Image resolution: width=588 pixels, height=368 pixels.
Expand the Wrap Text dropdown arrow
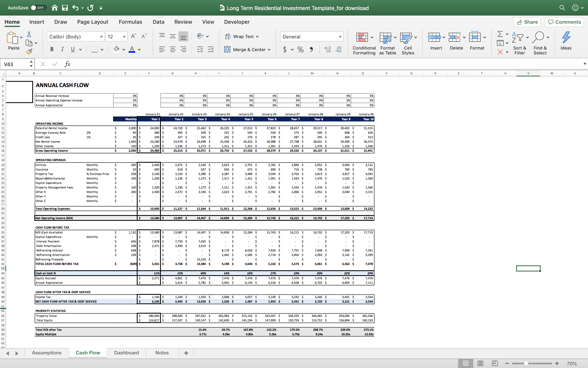pyautogui.click(x=257, y=37)
